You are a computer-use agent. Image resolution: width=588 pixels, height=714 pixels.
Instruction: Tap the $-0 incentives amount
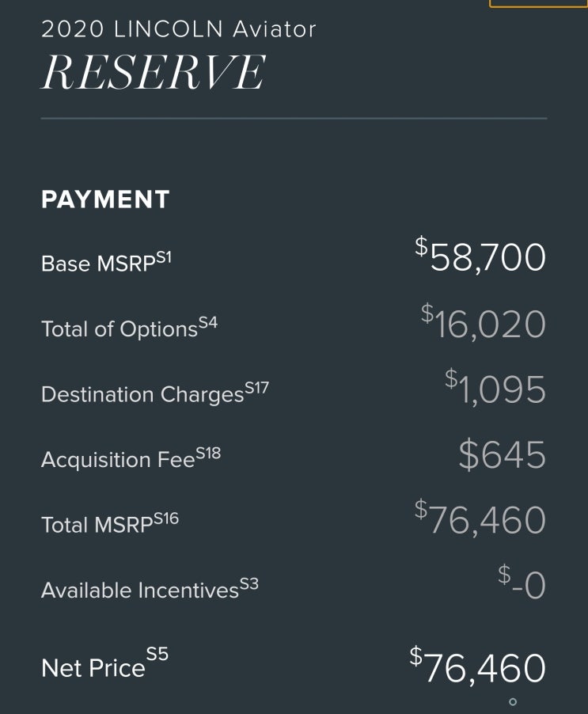pos(522,583)
